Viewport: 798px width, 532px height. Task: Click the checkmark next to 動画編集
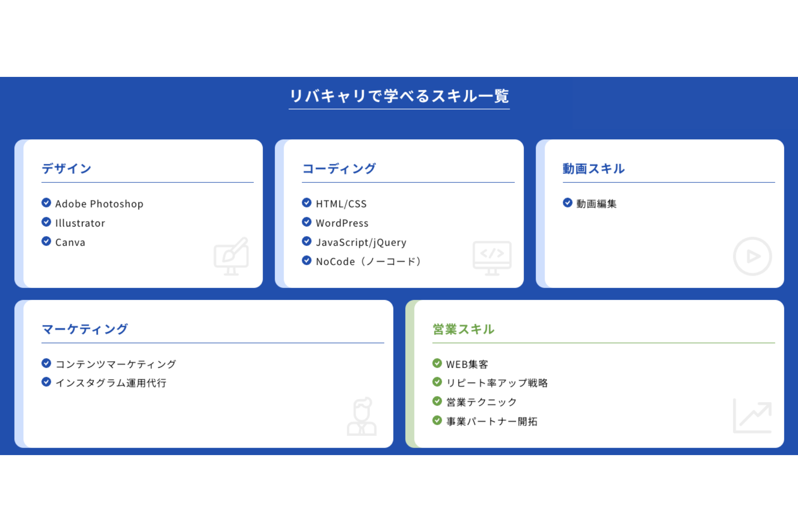567,203
